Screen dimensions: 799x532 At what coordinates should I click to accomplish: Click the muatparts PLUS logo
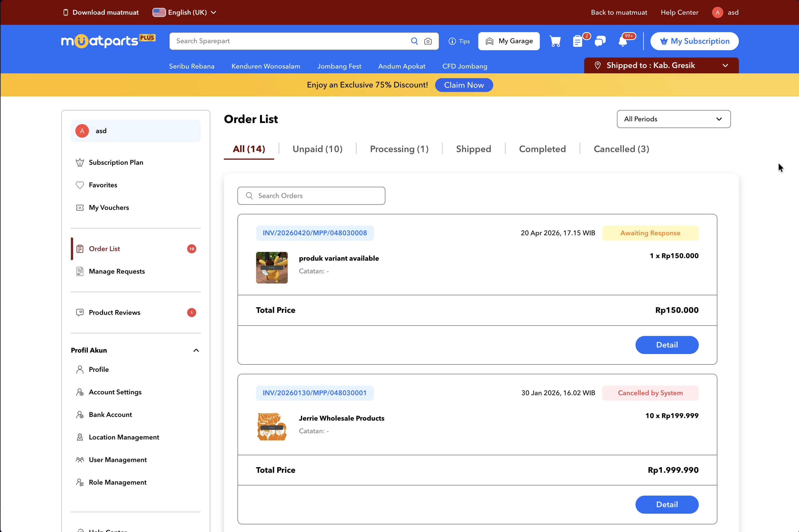[x=108, y=41]
